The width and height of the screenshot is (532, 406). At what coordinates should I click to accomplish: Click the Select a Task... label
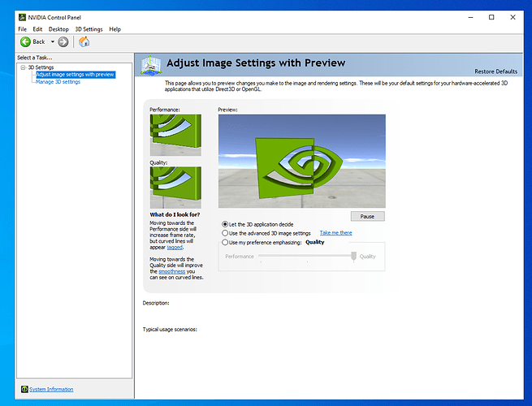click(35, 58)
